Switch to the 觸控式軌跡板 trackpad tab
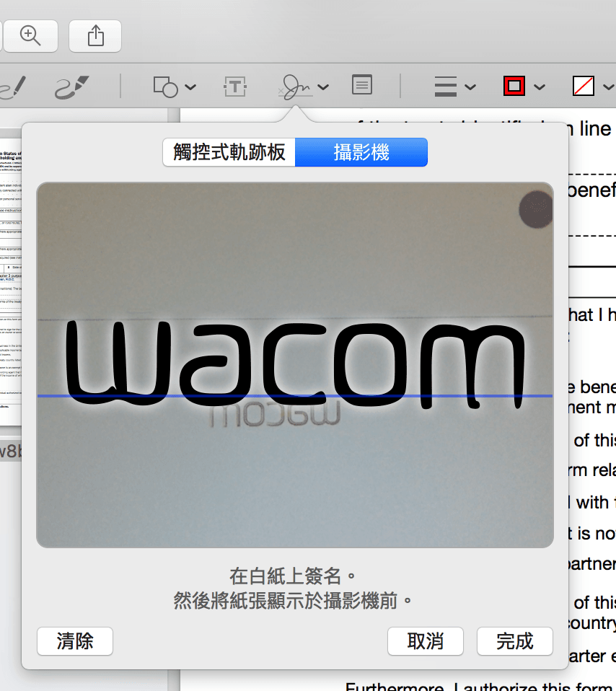 tap(229, 152)
